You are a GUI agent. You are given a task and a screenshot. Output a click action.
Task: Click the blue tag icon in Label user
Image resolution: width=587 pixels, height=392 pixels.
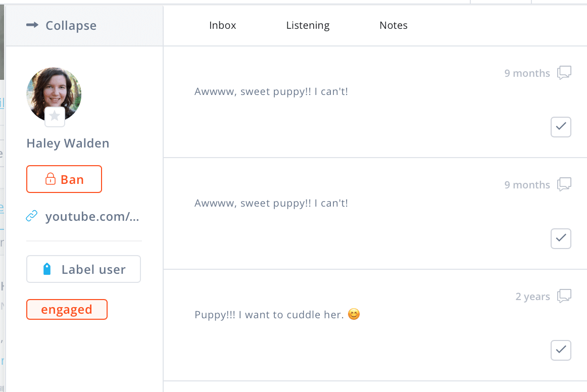click(x=47, y=269)
